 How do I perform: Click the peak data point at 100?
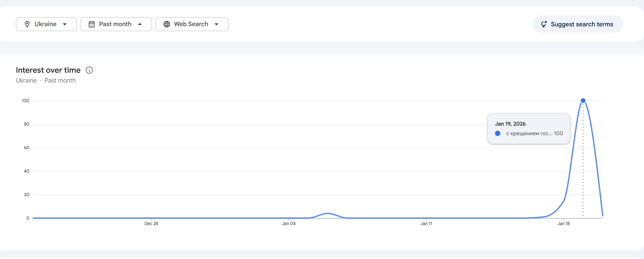(583, 101)
